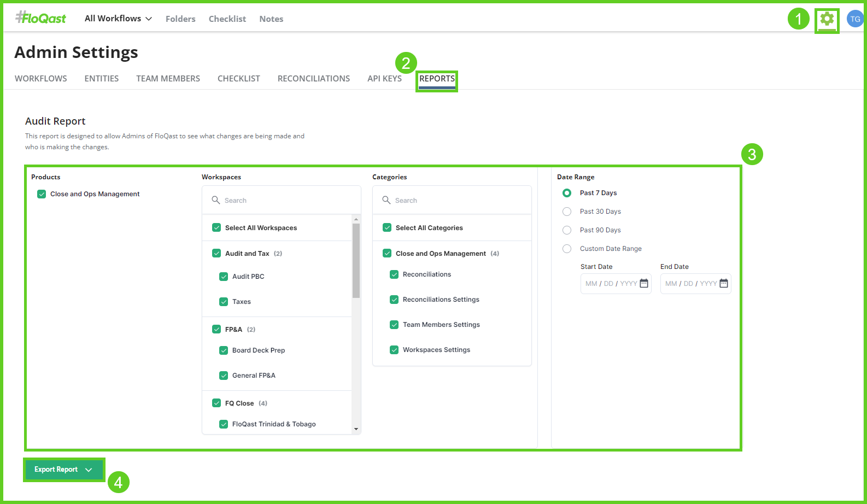Switch to the API KEYS tab
Image resolution: width=867 pixels, height=504 pixels.
385,79
